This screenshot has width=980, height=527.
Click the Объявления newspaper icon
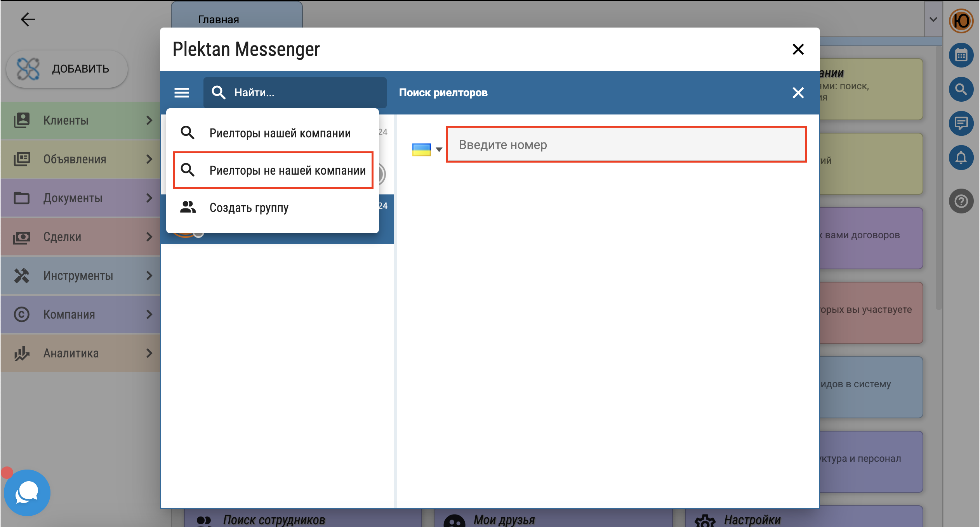pyautogui.click(x=22, y=159)
